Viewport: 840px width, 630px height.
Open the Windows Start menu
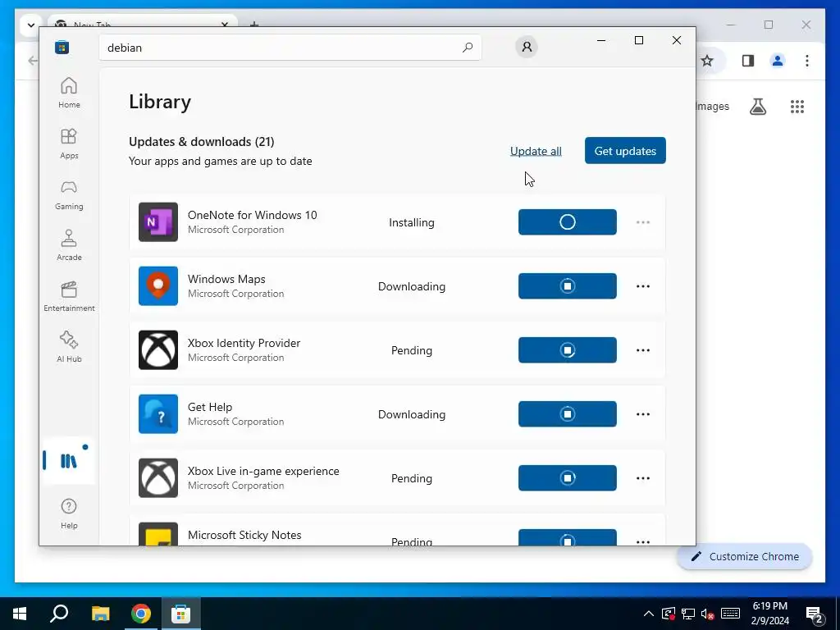coord(20,614)
